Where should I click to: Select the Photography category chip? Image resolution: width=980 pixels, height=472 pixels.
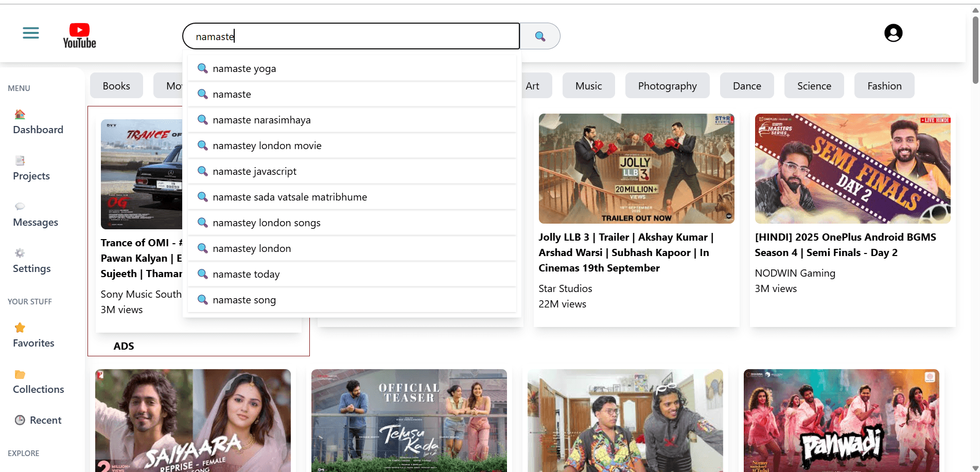pyautogui.click(x=667, y=85)
